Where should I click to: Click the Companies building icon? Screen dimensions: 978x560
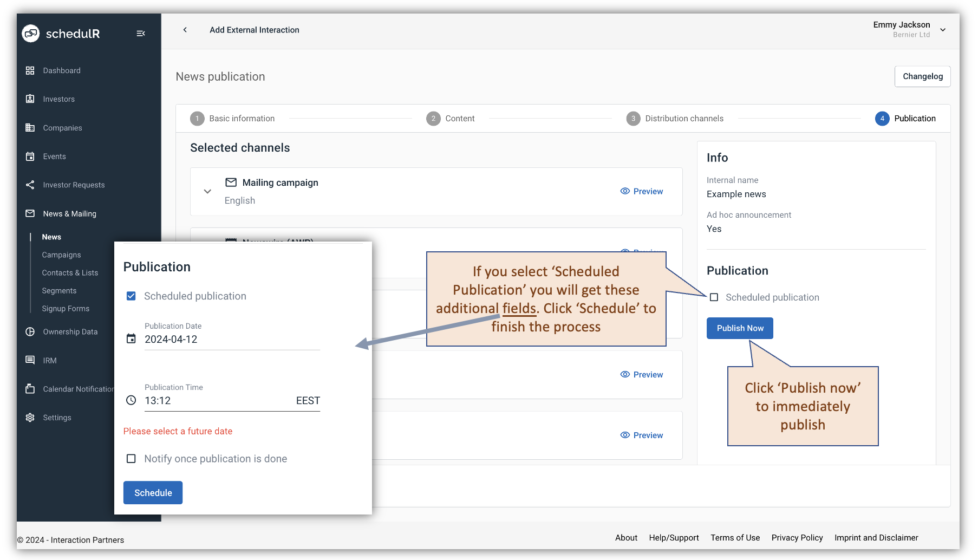coord(30,128)
